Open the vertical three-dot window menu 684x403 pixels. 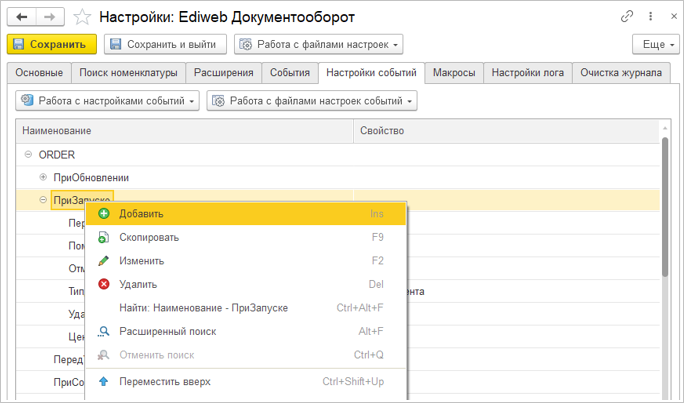click(648, 17)
